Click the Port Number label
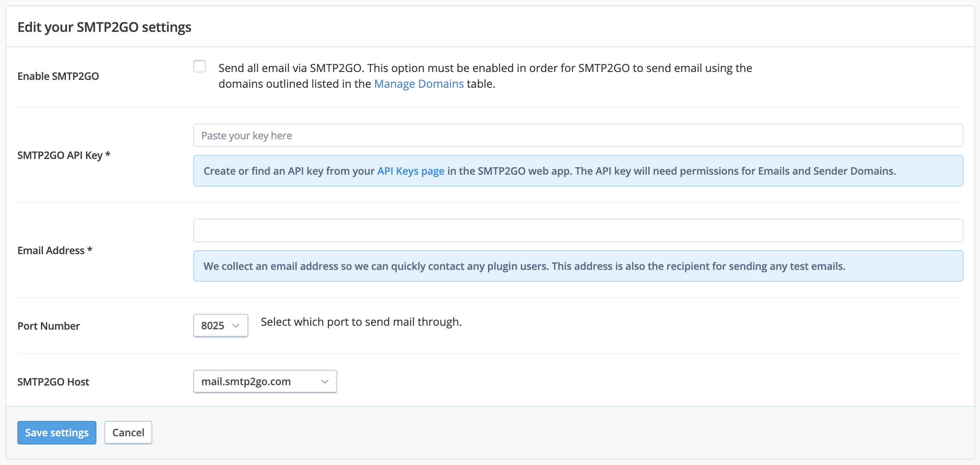980x465 pixels. [x=49, y=326]
